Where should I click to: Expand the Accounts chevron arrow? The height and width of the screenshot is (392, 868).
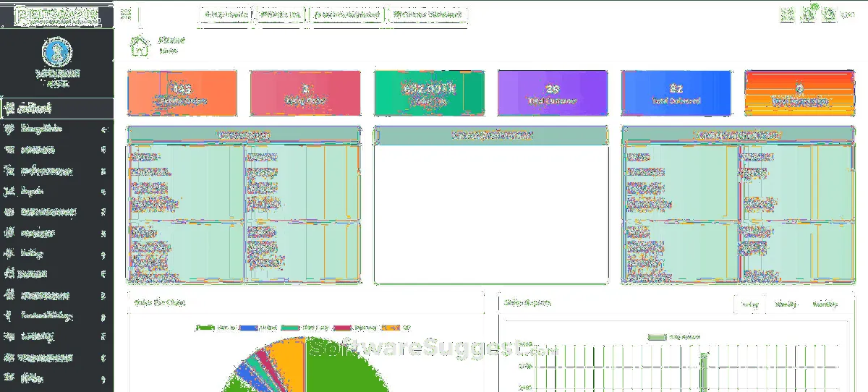104,275
